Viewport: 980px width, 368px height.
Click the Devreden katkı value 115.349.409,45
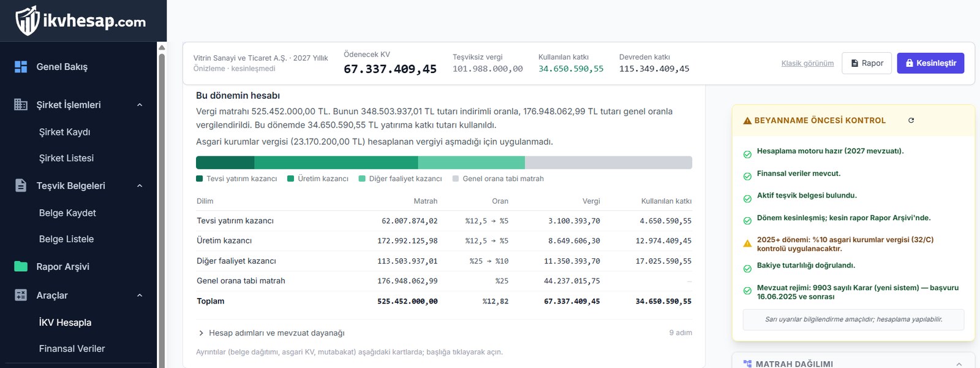[654, 69]
